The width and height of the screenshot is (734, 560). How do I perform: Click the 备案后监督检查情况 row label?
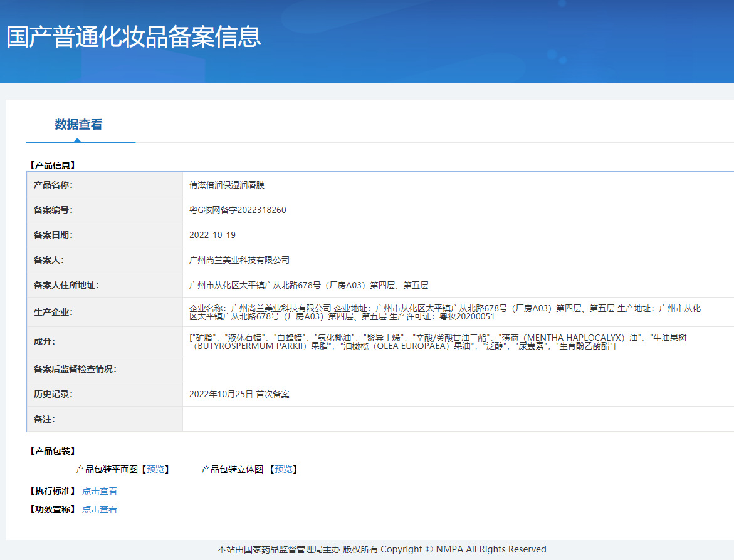[75, 369]
